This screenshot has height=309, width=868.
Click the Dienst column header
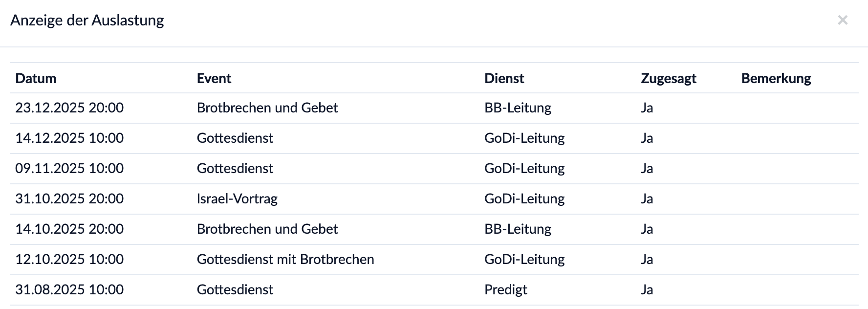tap(504, 78)
